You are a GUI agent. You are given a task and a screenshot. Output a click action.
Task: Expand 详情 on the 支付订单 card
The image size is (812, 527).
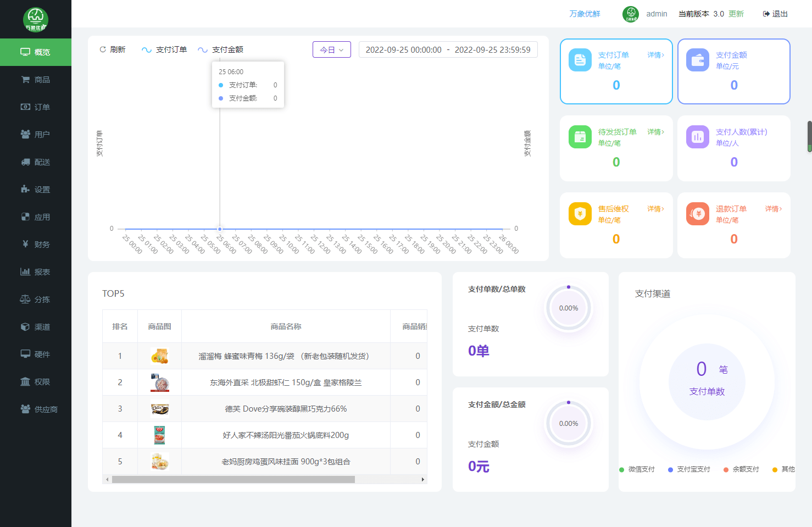click(655, 55)
